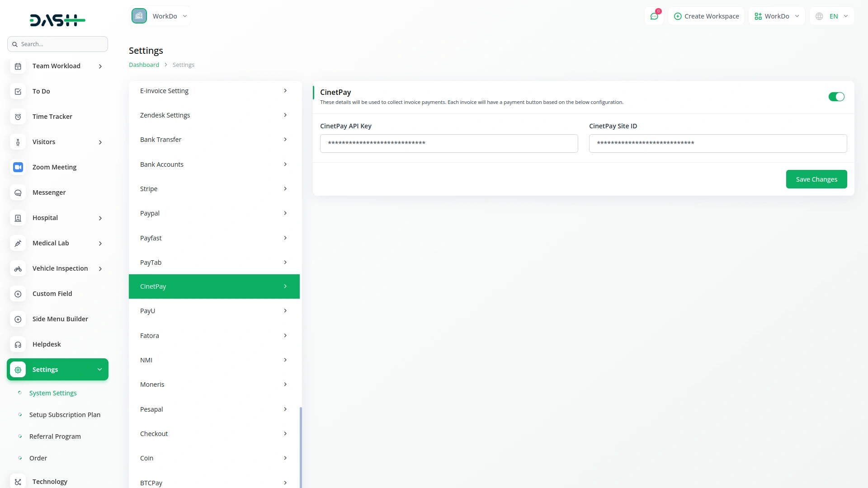Click the Messenger bubble icon
Viewport: 868px width, 488px height.
[x=18, y=192]
